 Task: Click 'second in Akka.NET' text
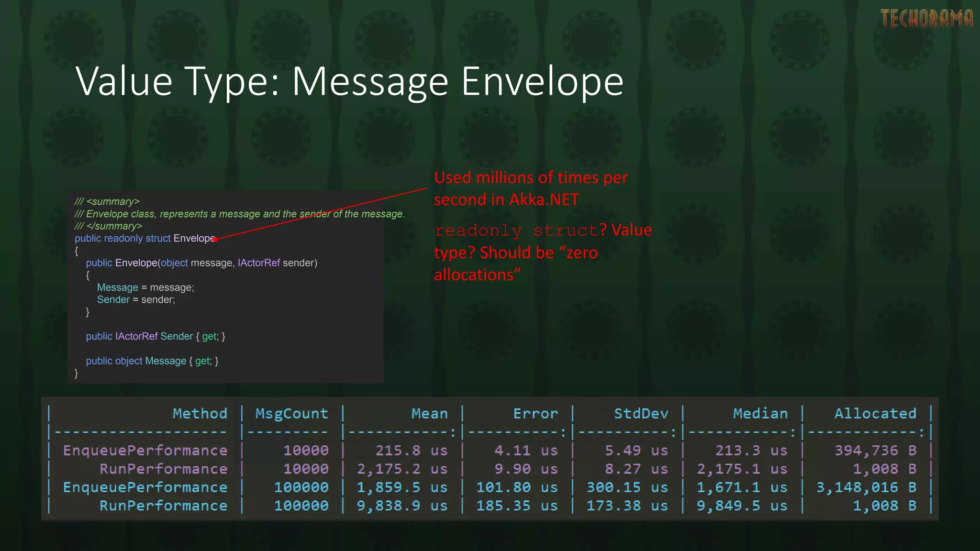tap(506, 199)
